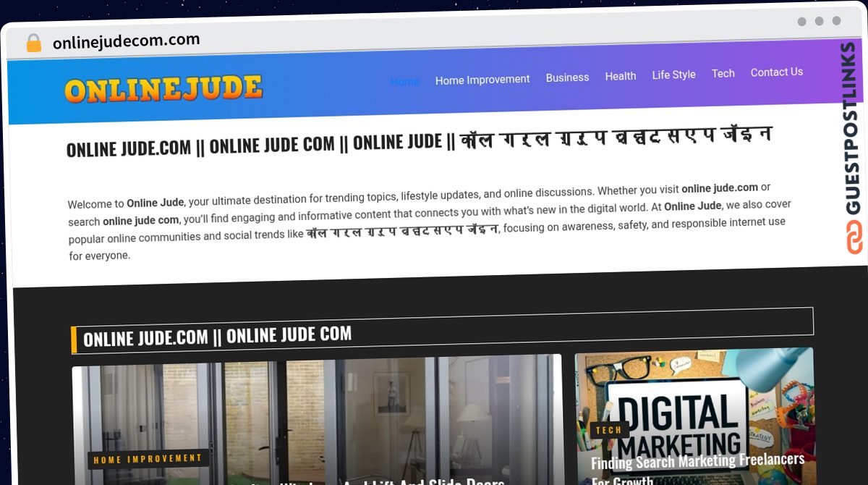
Task: Open the Home Improvement menu item
Action: pyautogui.click(x=482, y=80)
